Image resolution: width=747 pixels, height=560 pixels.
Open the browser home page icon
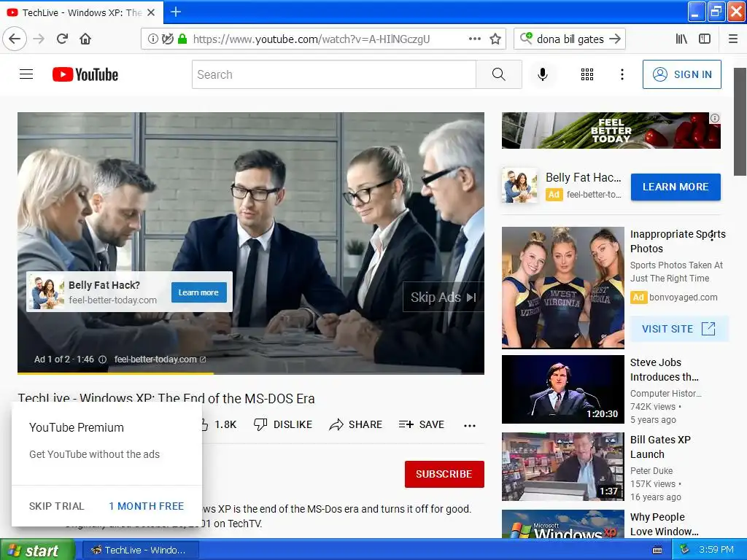tap(85, 39)
